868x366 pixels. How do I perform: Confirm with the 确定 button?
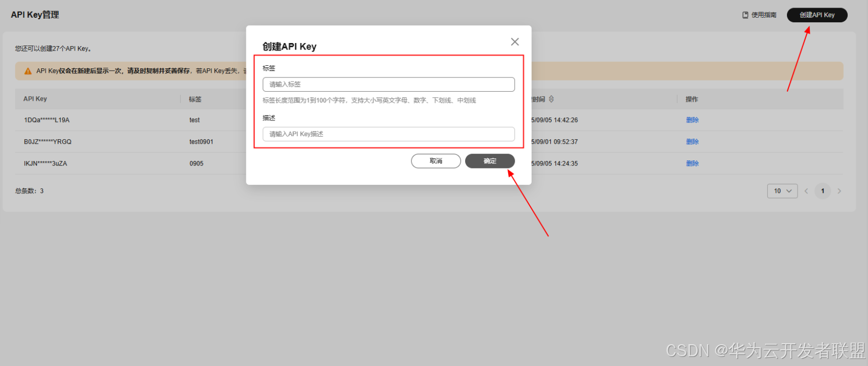click(490, 161)
